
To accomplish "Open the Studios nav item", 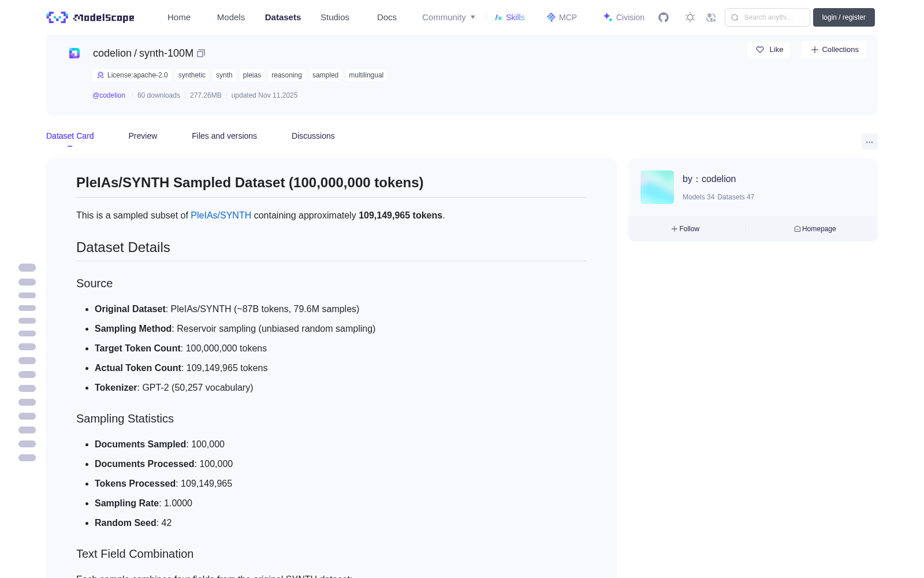I will 335,17.
